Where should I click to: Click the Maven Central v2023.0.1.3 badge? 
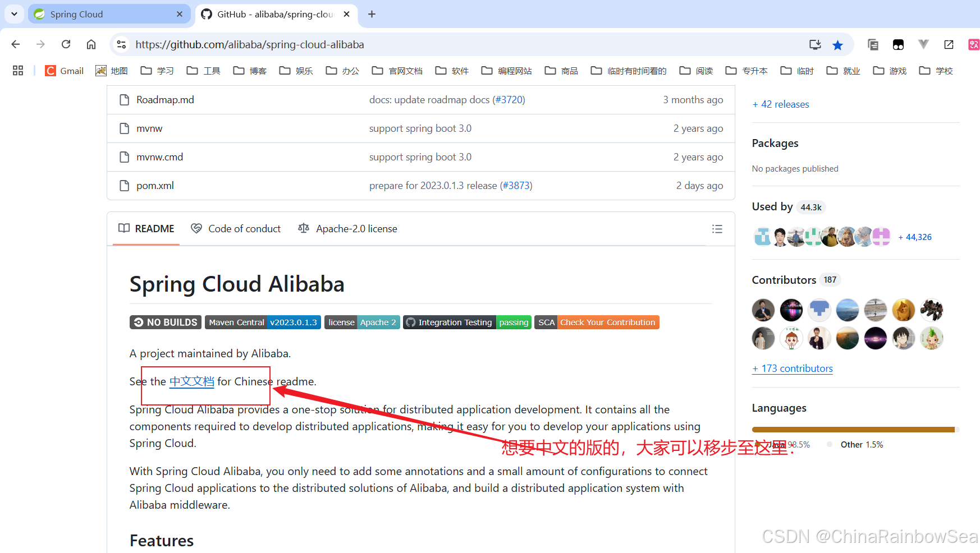(x=263, y=322)
